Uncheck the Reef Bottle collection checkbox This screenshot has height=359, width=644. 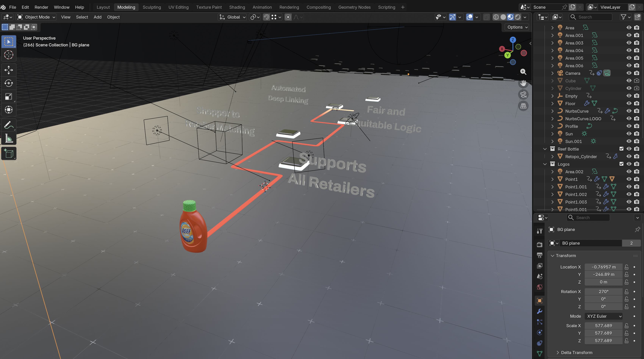(621, 149)
